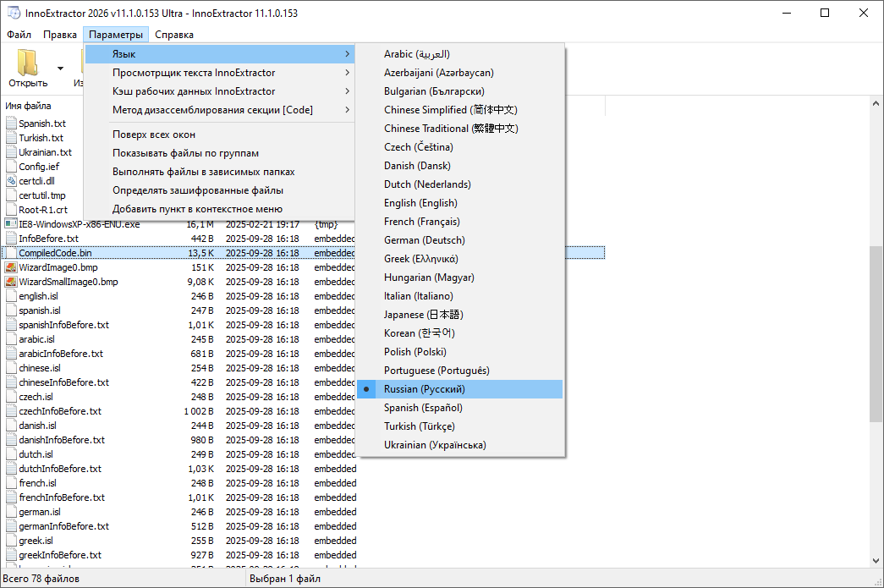Click the InnoExtractor title bar app icon
The height and width of the screenshot is (588, 884).
coord(14,13)
